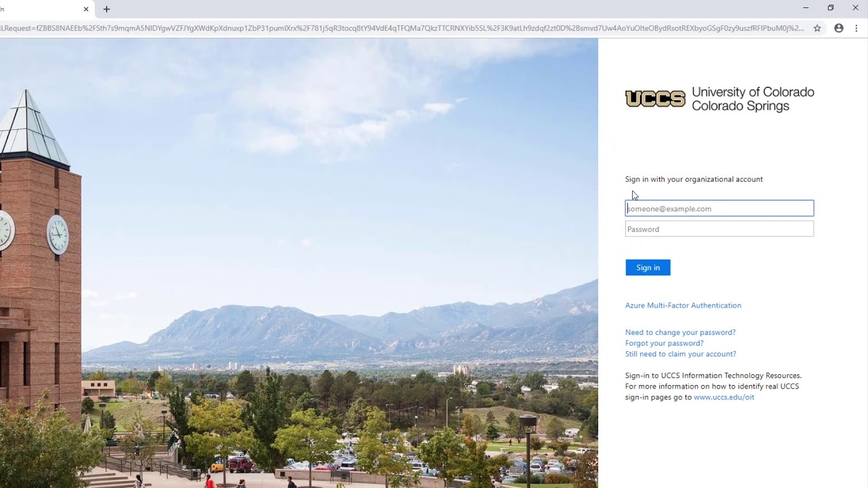Select the URL text in the address bar
This screenshot has width=868, height=488.
click(401, 28)
